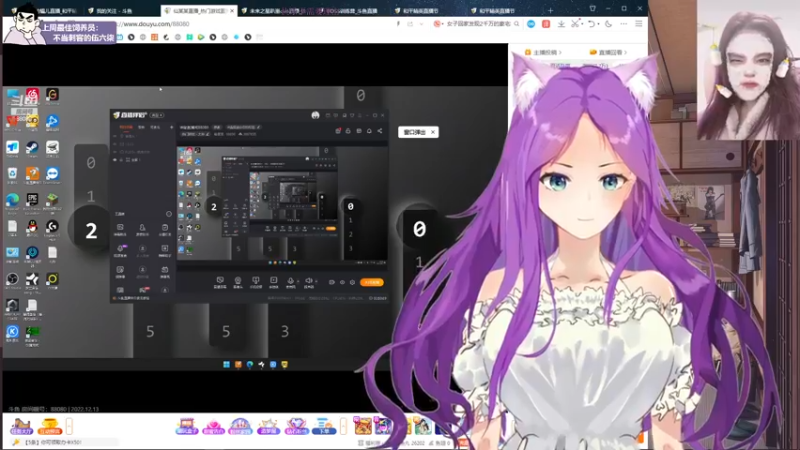This screenshot has height=450, width=800.
Task: Open the QQ penguin desktop icon
Action: 32,227
